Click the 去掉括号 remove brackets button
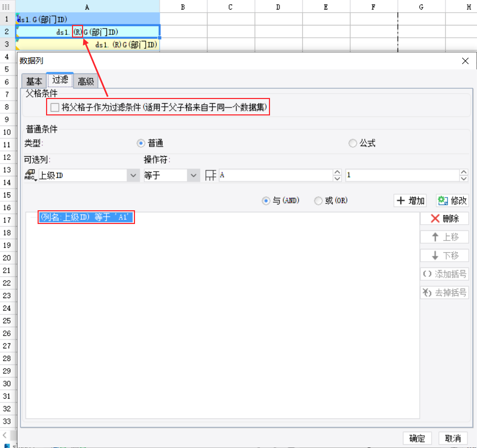Screen dimensions: 477x448 pos(445,293)
